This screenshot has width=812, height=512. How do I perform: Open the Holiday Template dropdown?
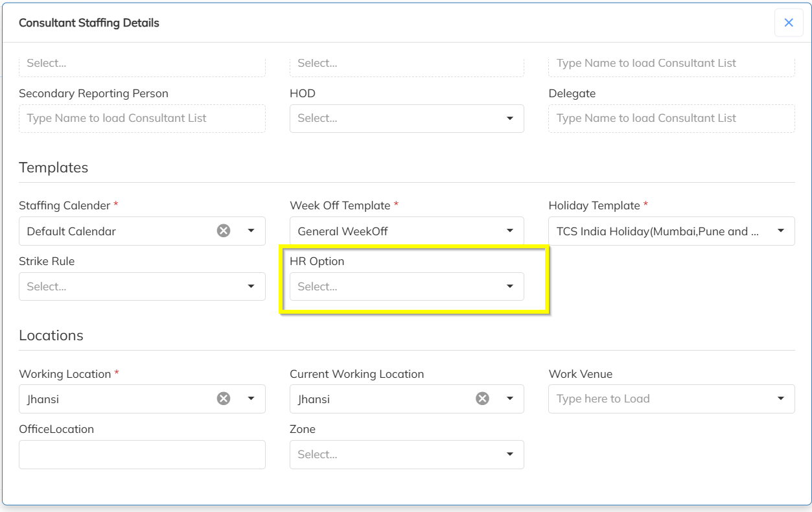click(781, 231)
